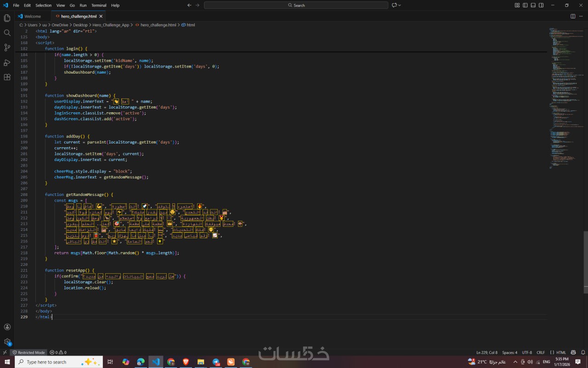This screenshot has width=588, height=368.
Task: Click Ln 229, Col 8 to go to line
Action: pos(487,352)
